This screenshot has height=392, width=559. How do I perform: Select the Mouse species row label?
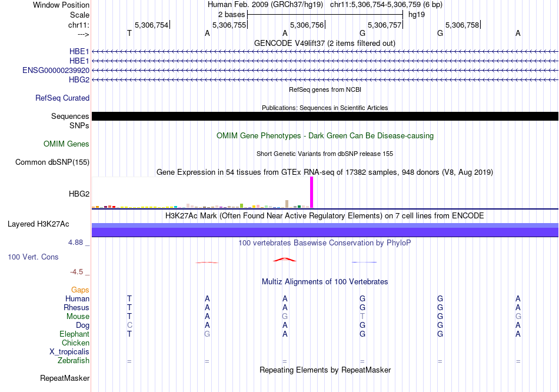(78, 317)
